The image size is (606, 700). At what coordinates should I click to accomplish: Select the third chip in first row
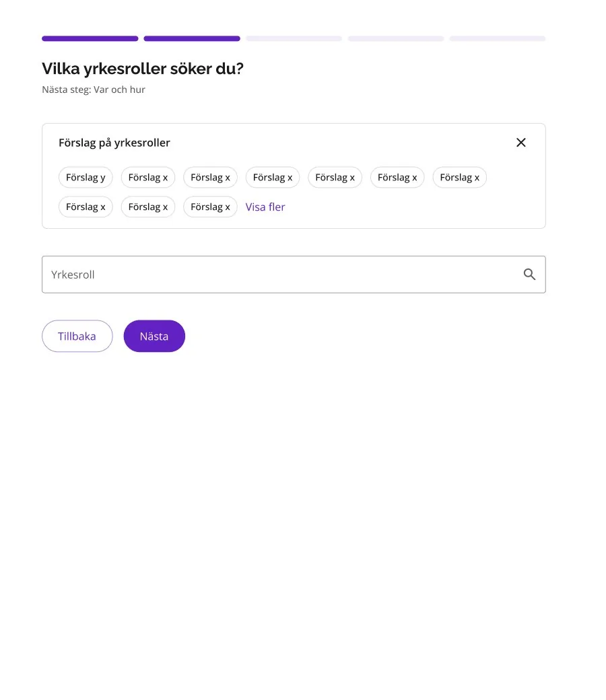point(210,177)
